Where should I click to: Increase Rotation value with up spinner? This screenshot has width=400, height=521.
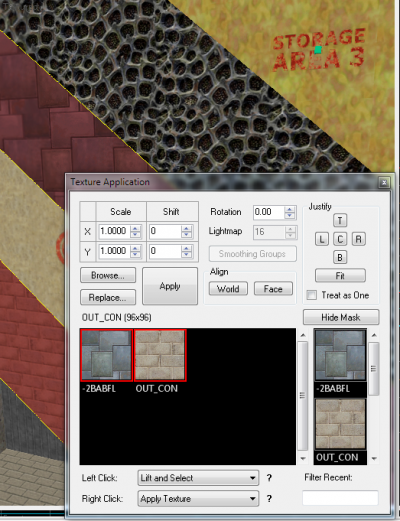coord(290,209)
